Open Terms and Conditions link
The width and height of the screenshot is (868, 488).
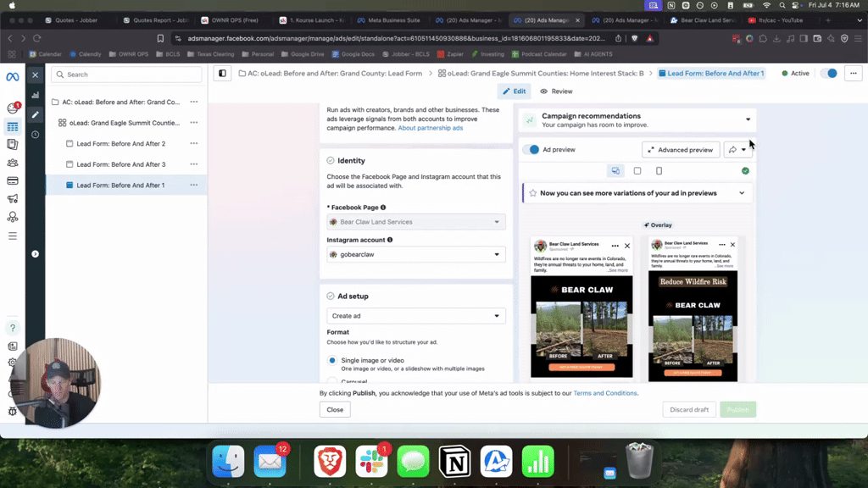click(605, 393)
